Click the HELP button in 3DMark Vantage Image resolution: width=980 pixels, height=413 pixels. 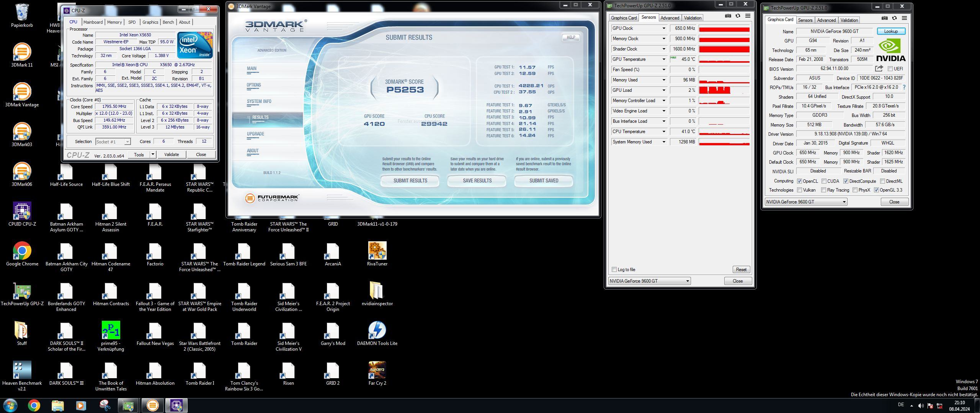click(x=571, y=37)
